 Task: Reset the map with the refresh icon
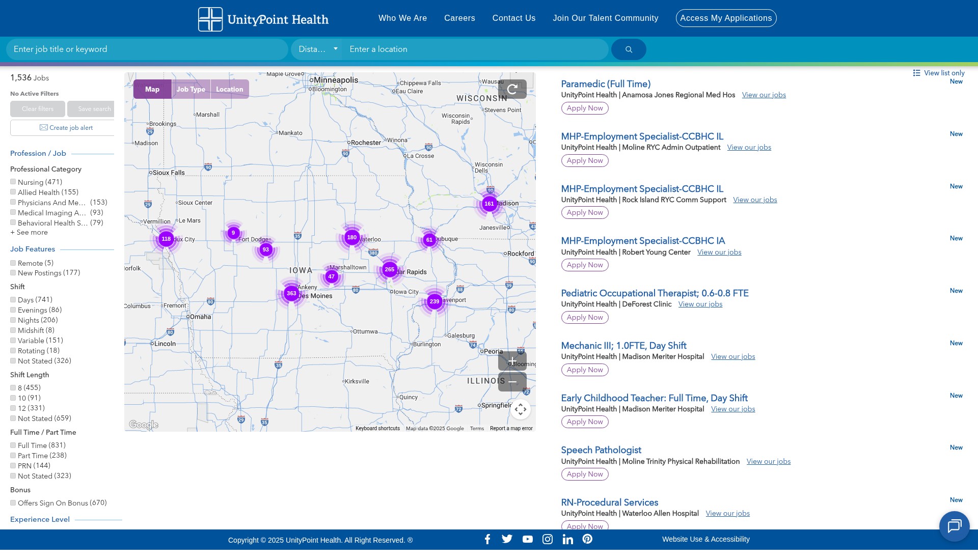(x=512, y=89)
